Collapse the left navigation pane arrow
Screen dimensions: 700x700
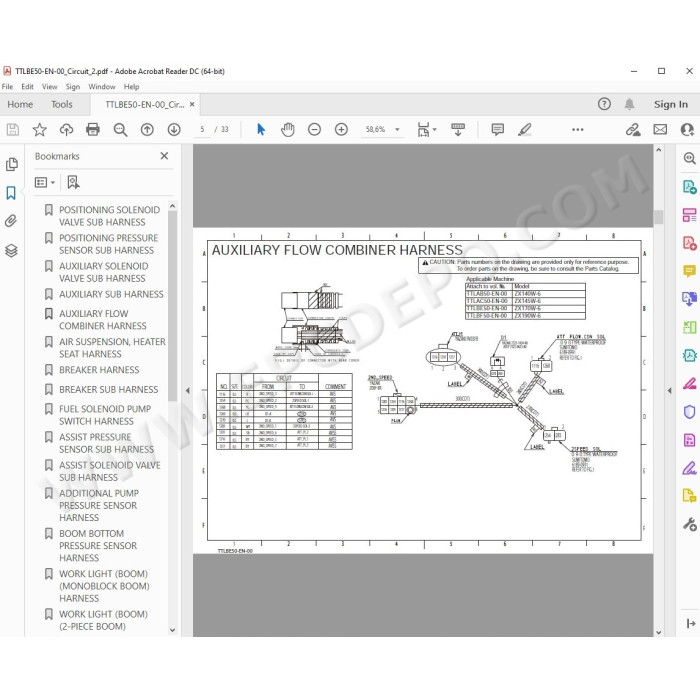[x=188, y=391]
